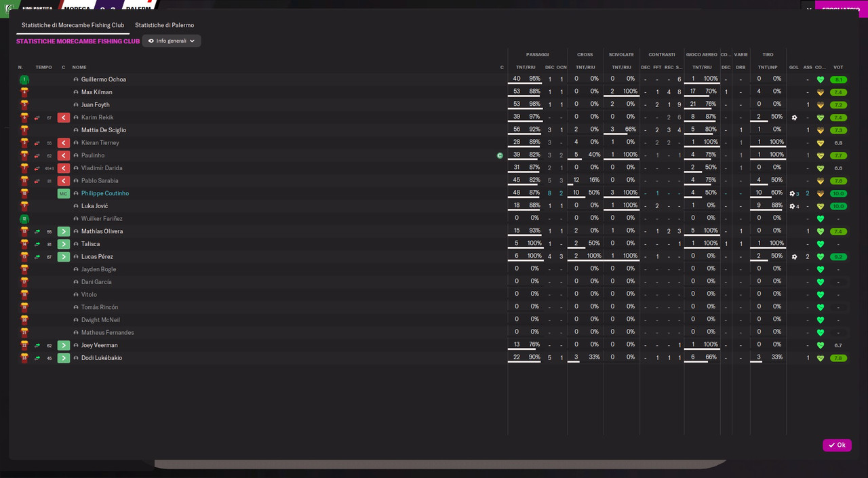Click the 9.2 rating badge for Lucas Pérez
This screenshot has height=478, width=868.
coord(838,257)
